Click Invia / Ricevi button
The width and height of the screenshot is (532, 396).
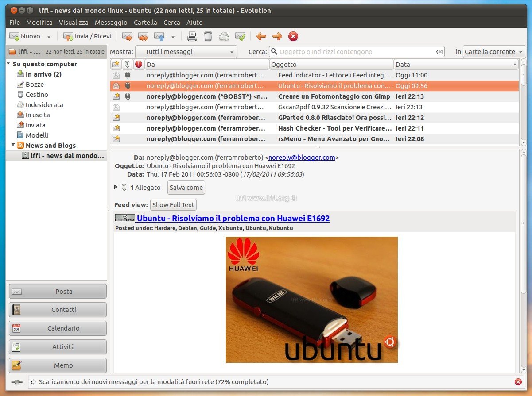87,36
